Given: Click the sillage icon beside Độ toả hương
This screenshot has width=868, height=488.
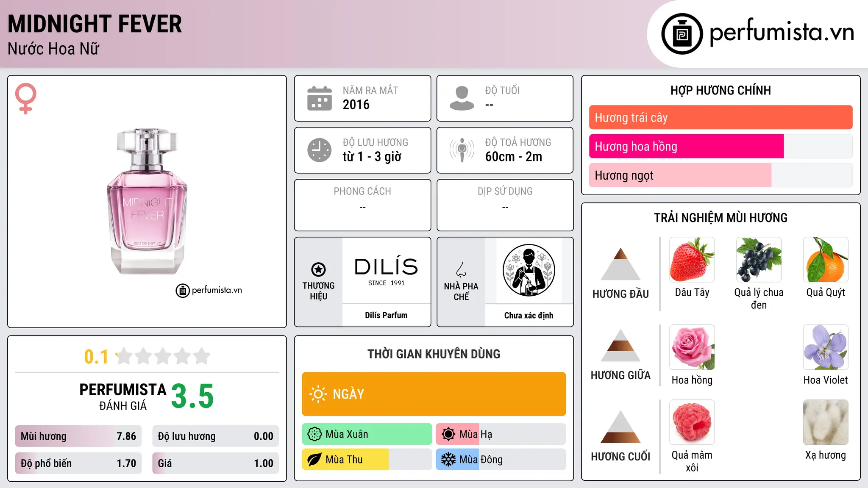Looking at the screenshot, I should 462,150.
